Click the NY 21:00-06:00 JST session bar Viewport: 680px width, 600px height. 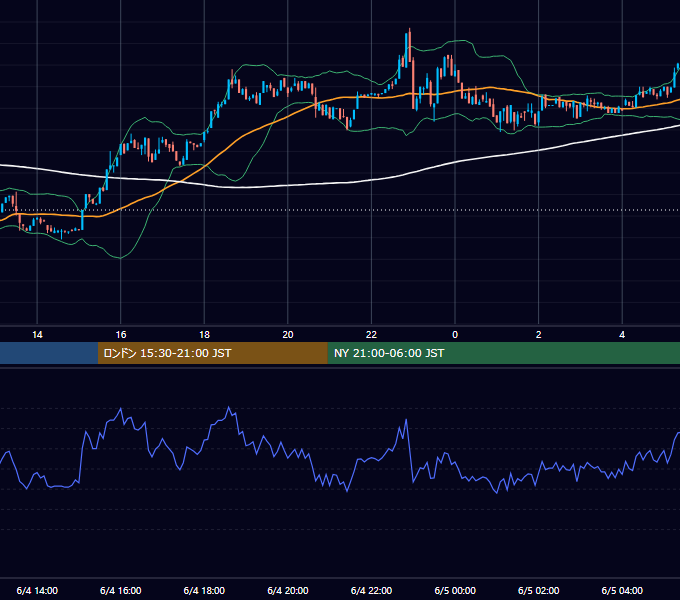coord(503,353)
